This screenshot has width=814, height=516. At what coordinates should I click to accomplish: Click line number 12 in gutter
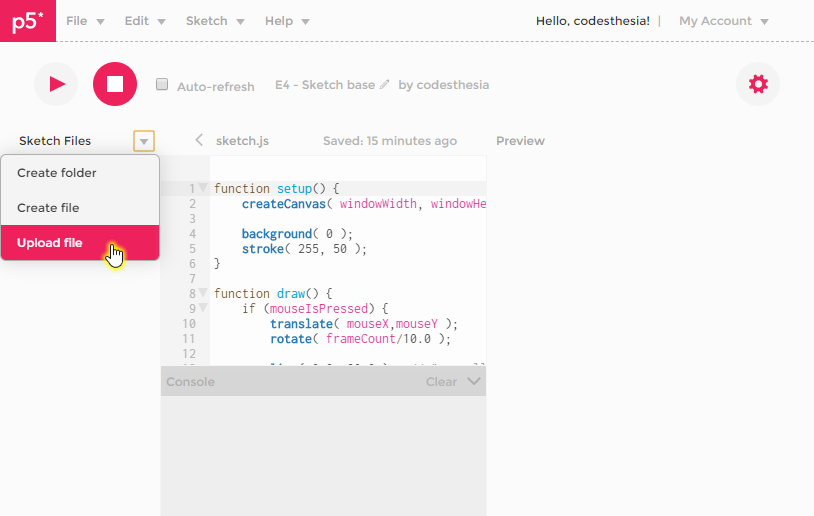coord(189,354)
